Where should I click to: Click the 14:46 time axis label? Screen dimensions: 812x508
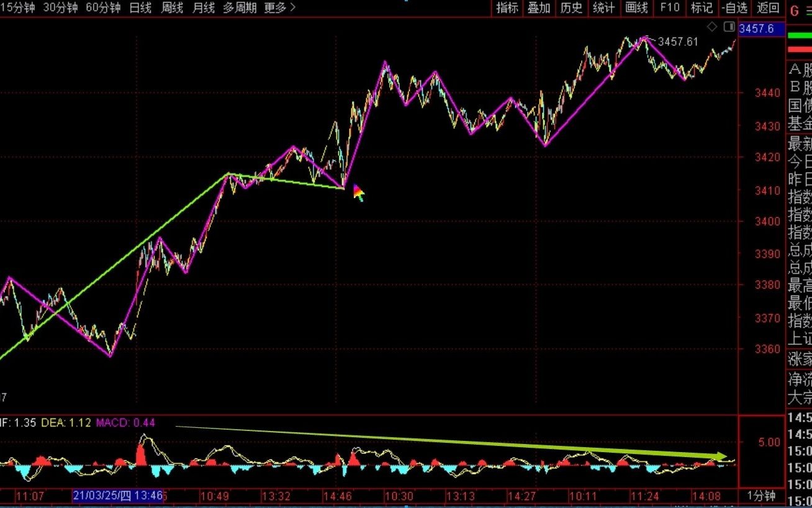(x=338, y=496)
